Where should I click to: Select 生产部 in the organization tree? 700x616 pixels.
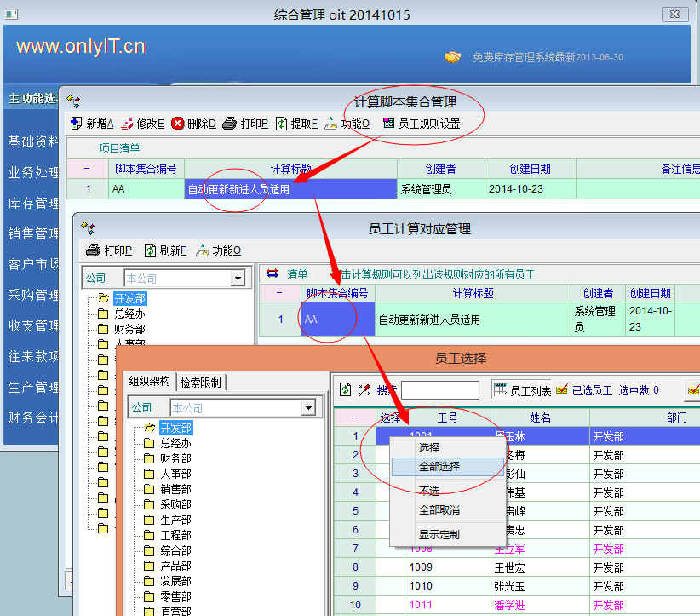coord(175,520)
